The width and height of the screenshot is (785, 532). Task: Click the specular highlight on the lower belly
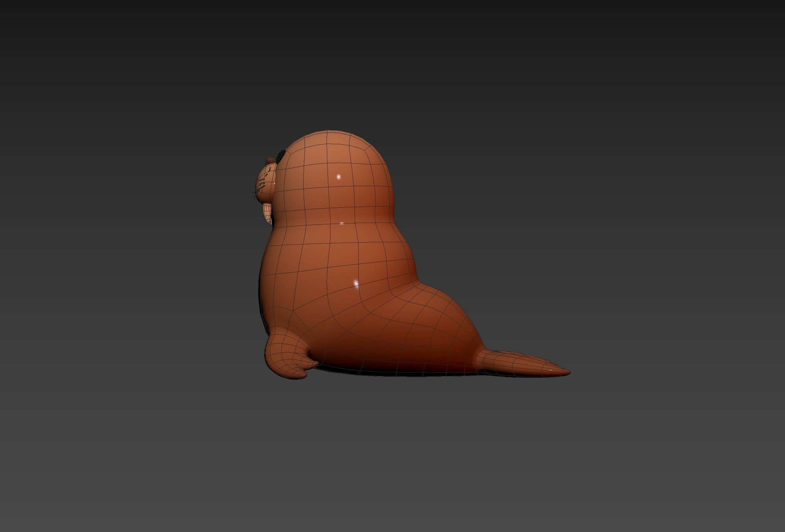click(356, 283)
